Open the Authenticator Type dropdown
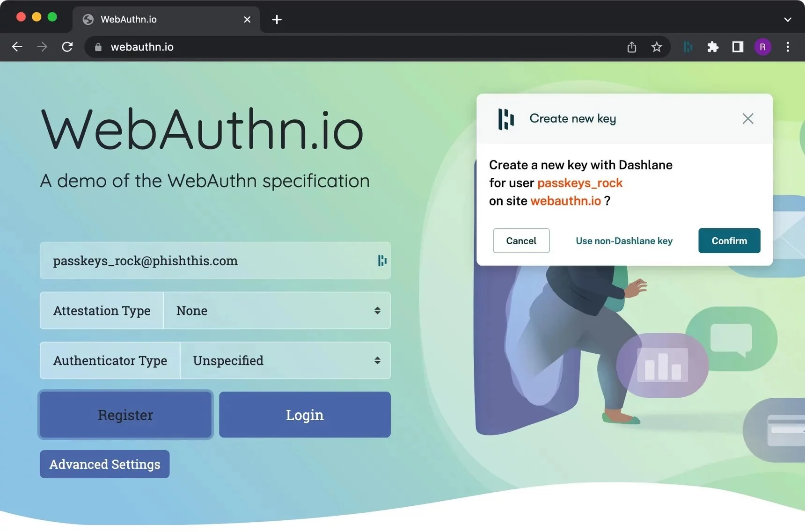Screen dimensions: 805x532 [285, 360]
